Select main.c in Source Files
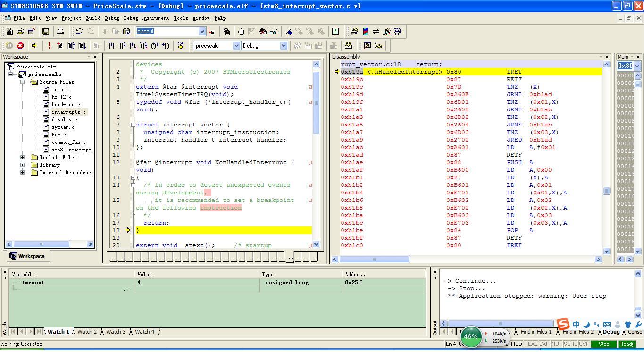Viewport: 644px width, 352px height. pos(60,89)
